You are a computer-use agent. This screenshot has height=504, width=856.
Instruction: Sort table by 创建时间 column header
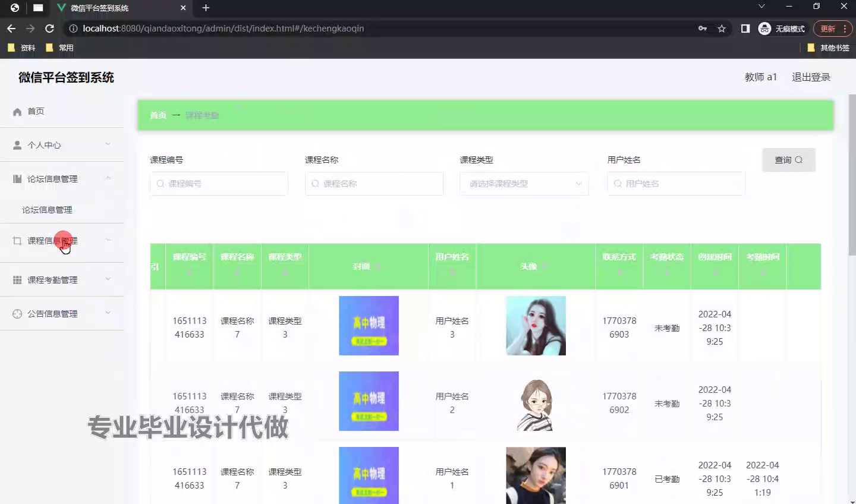pos(715,265)
